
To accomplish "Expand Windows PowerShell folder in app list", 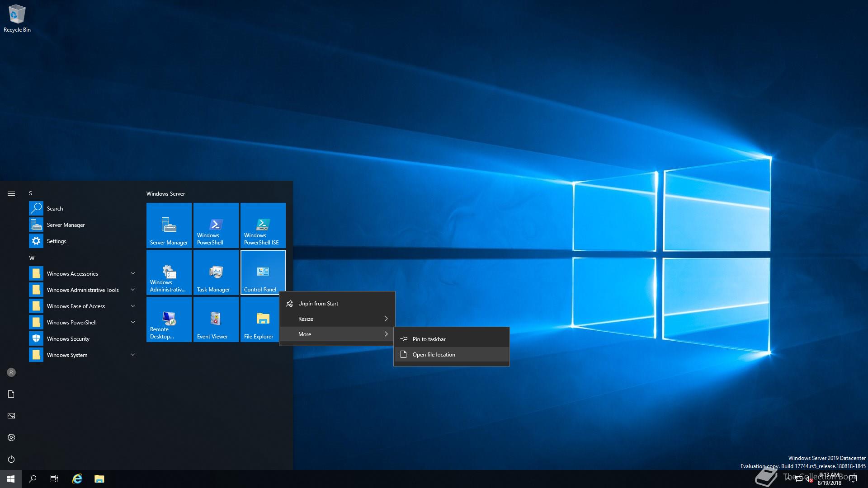I will [x=83, y=322].
